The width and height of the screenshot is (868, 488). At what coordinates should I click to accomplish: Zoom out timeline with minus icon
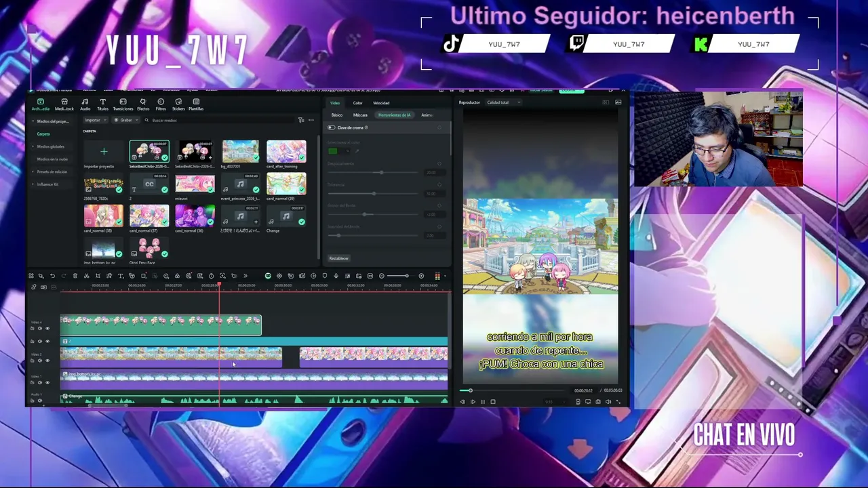[x=382, y=276]
